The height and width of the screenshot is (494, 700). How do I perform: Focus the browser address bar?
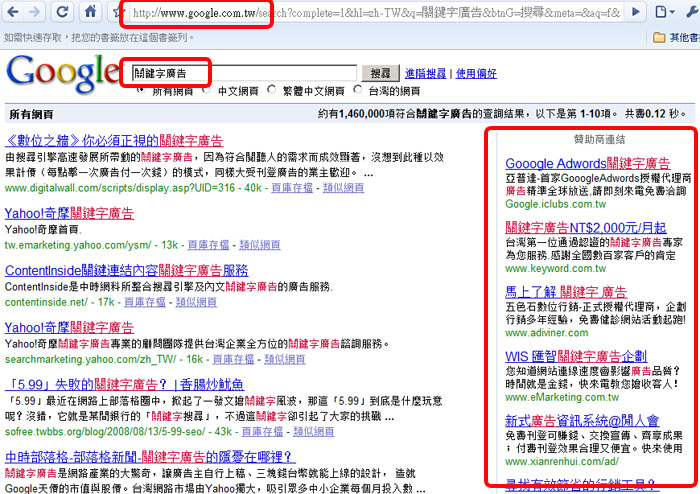pos(376,12)
